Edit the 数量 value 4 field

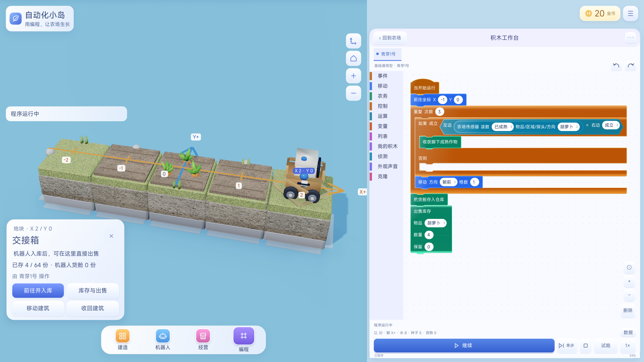pos(429,235)
